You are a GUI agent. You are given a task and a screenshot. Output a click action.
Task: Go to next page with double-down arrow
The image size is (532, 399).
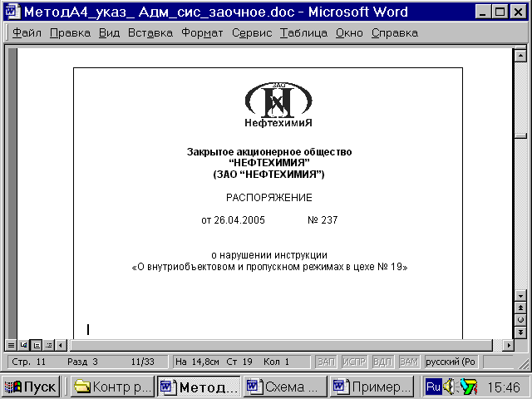[520, 332]
